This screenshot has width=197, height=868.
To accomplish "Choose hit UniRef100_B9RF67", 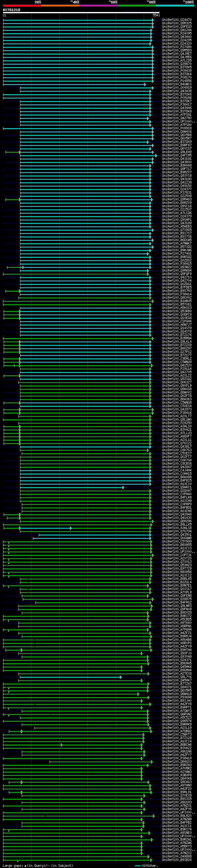I will 177,145.
